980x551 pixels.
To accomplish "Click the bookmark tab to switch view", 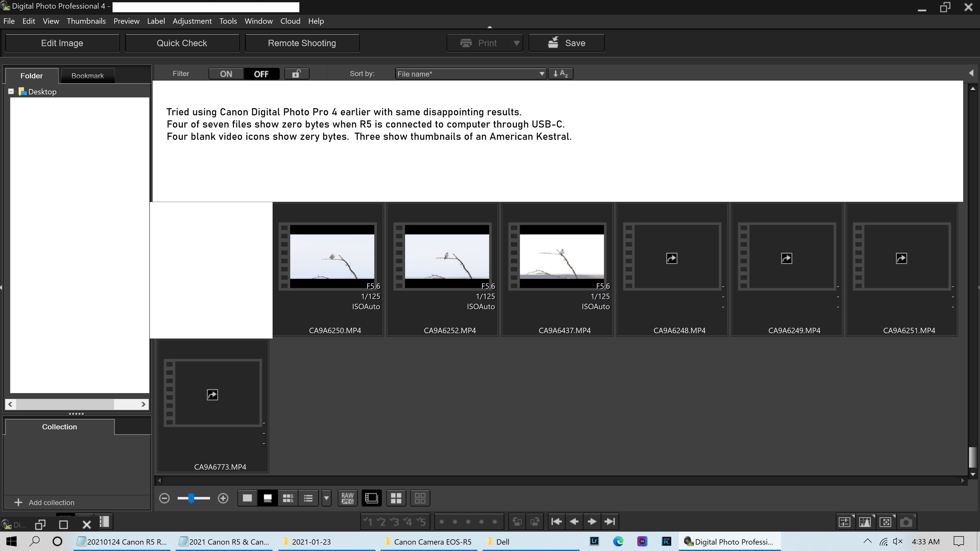I will 88,75.
